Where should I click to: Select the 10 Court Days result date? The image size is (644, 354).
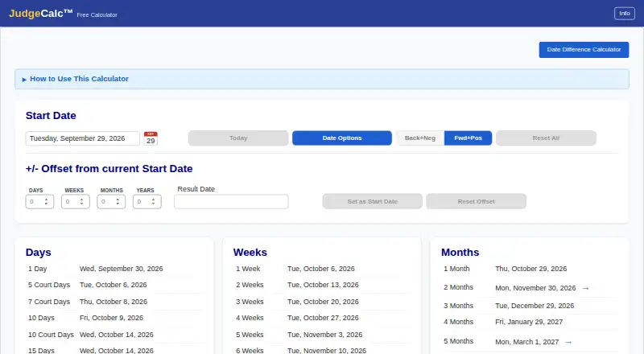pyautogui.click(x=116, y=335)
